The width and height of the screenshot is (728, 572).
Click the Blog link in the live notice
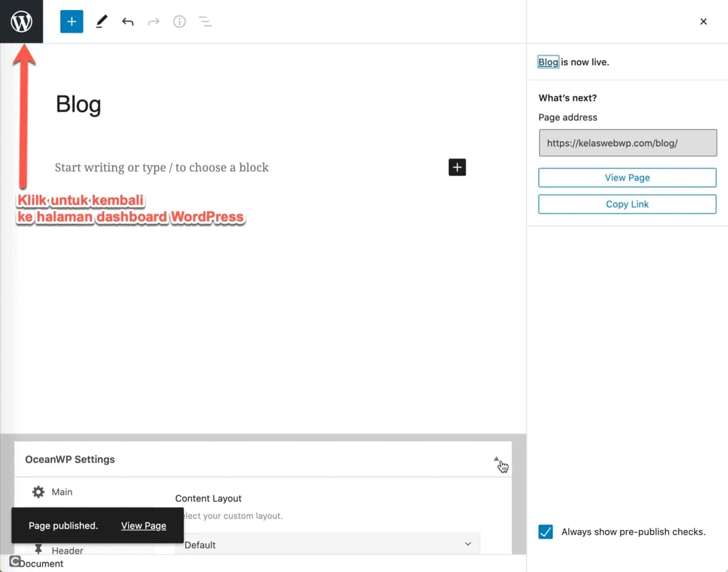[x=548, y=62]
